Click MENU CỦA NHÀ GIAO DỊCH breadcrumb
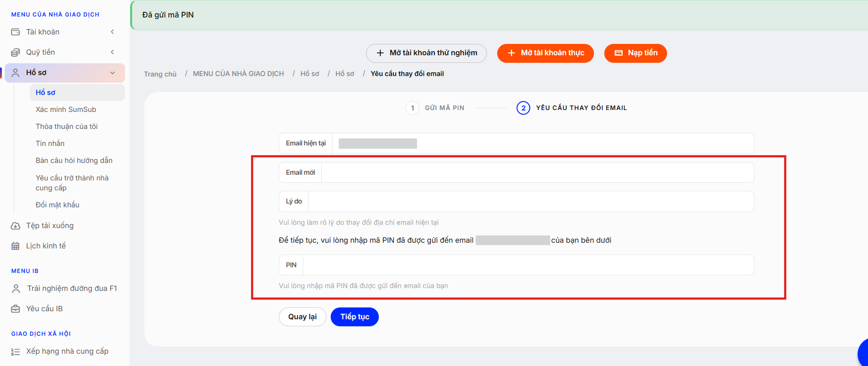The image size is (868, 366). coord(238,74)
